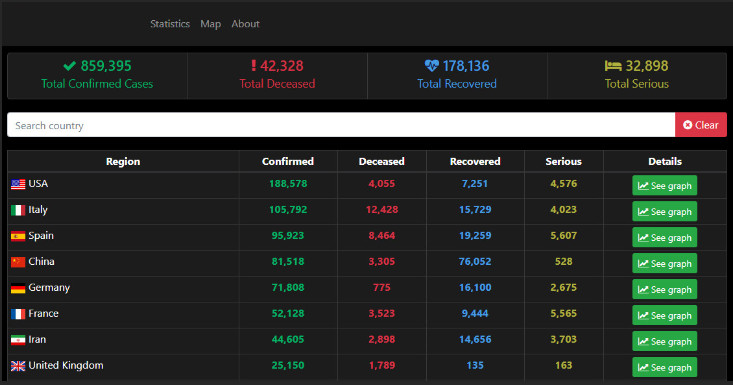Click the Total Serious label
Viewport: 733px width, 385px height.
637,84
